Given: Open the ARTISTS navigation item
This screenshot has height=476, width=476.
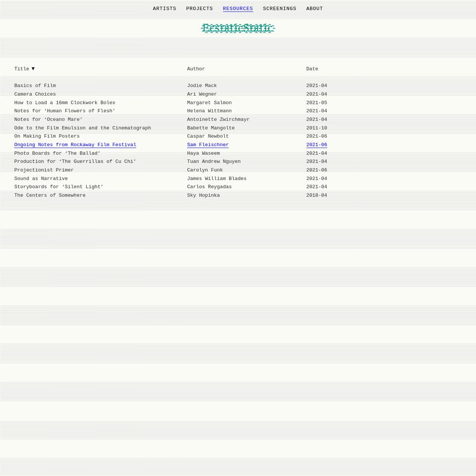Looking at the screenshot, I should point(164,9).
